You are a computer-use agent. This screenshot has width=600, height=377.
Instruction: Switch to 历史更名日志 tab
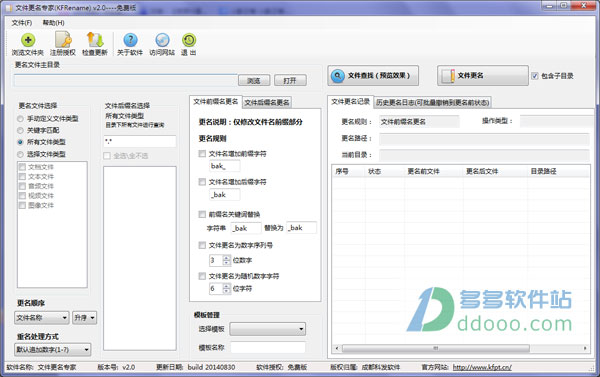432,102
